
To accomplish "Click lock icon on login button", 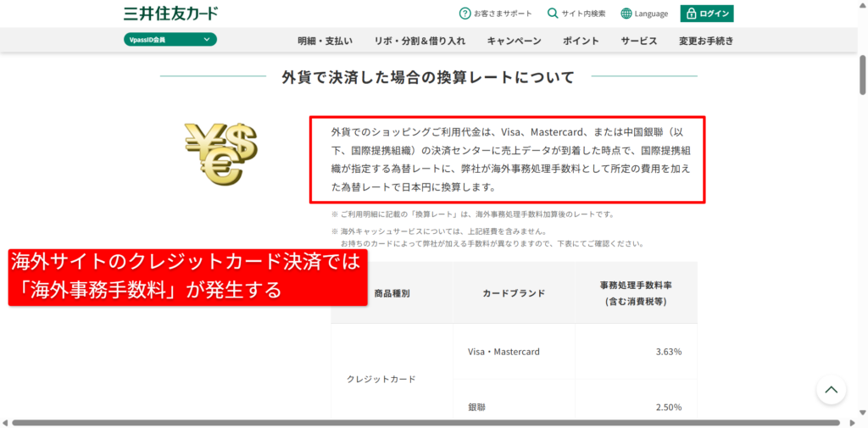I will coord(691,14).
